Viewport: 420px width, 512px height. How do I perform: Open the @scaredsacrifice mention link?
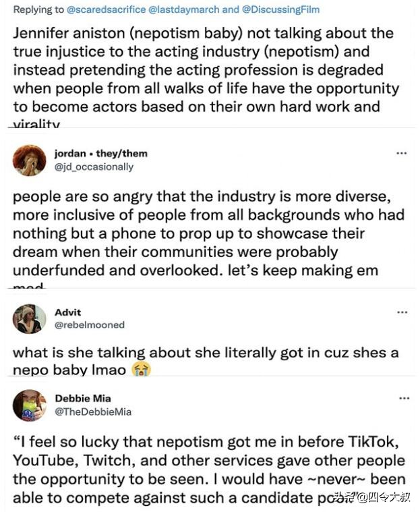(104, 10)
